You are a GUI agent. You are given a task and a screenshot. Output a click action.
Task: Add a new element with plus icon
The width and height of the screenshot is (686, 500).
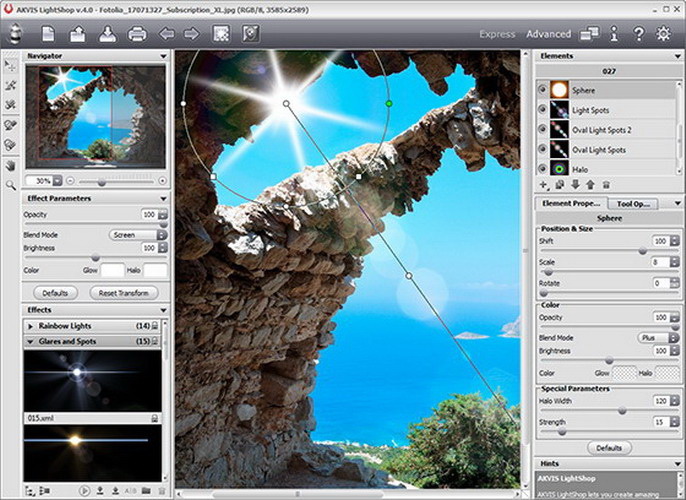click(x=544, y=185)
